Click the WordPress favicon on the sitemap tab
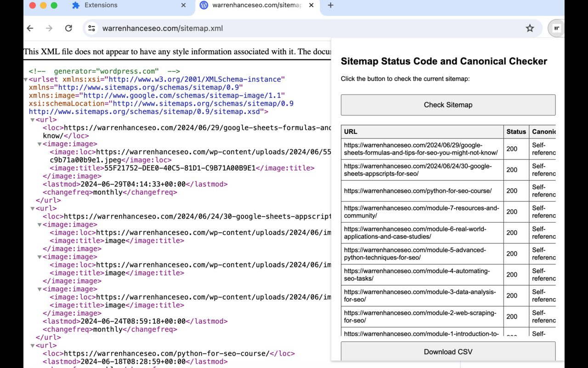 click(x=204, y=5)
